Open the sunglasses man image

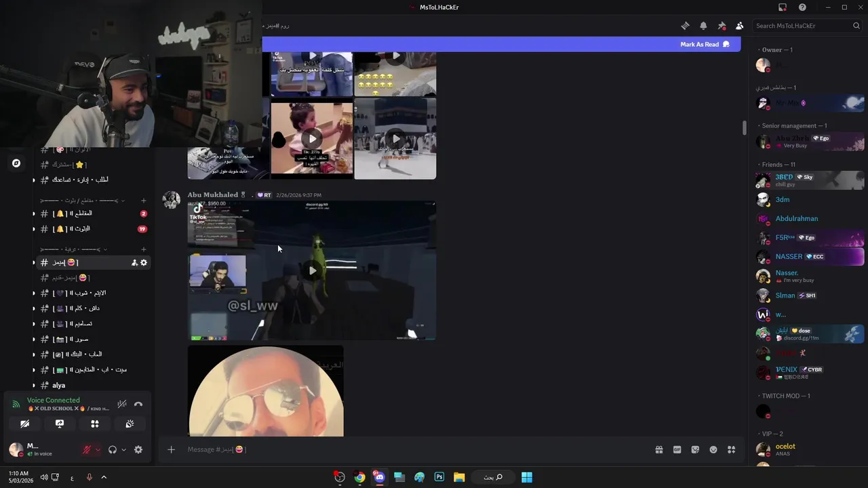[266, 391]
